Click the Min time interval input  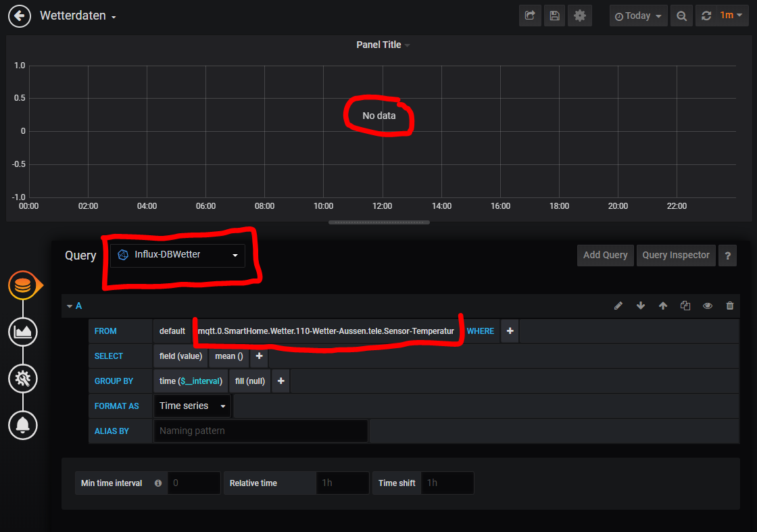(x=193, y=483)
